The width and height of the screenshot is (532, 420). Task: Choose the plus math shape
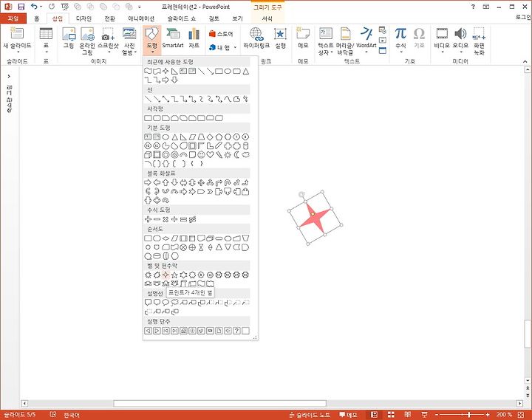pyautogui.click(x=148, y=219)
